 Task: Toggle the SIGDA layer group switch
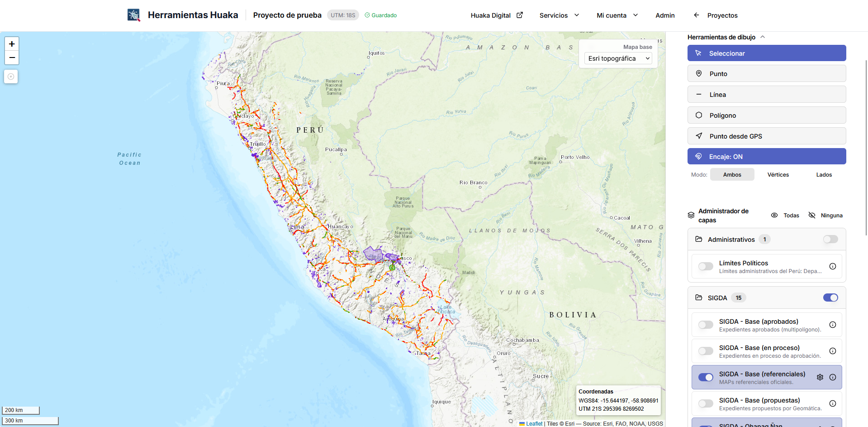point(830,297)
